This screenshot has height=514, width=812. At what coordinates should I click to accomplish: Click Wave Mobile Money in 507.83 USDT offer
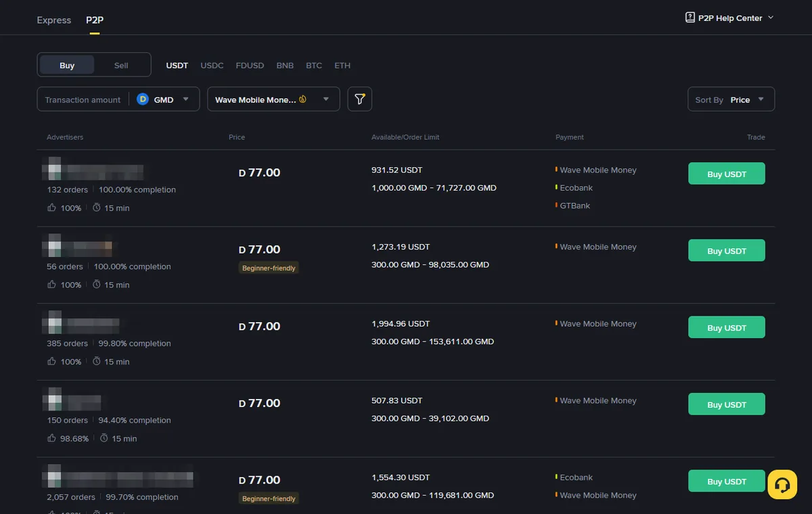coord(598,400)
